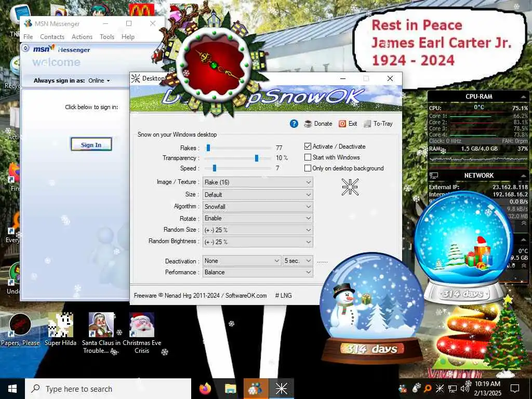Screen dimensions: 532x399
Task: Open the Size dropdown
Action: pyautogui.click(x=258, y=195)
